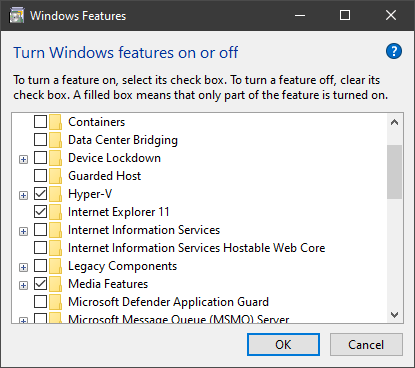Confirm changes with the OK button
This screenshot has height=368, width=415.
tap(283, 345)
